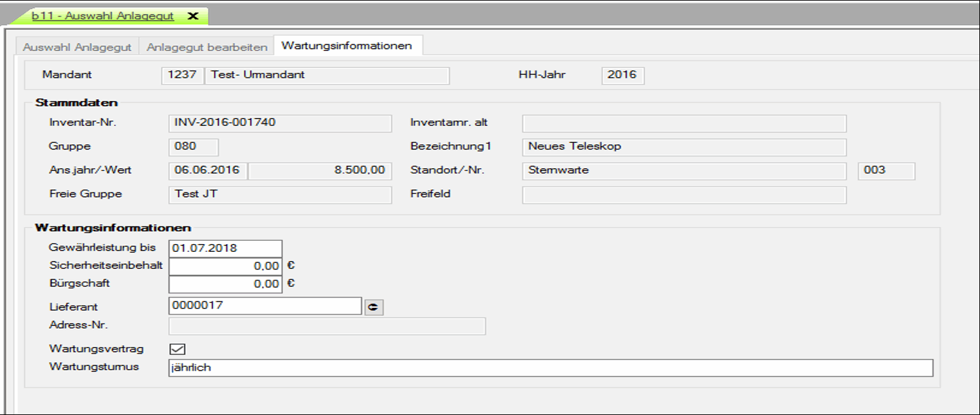Click the Gewährleistung bis date field
This screenshot has width=980, height=415.
(x=225, y=248)
